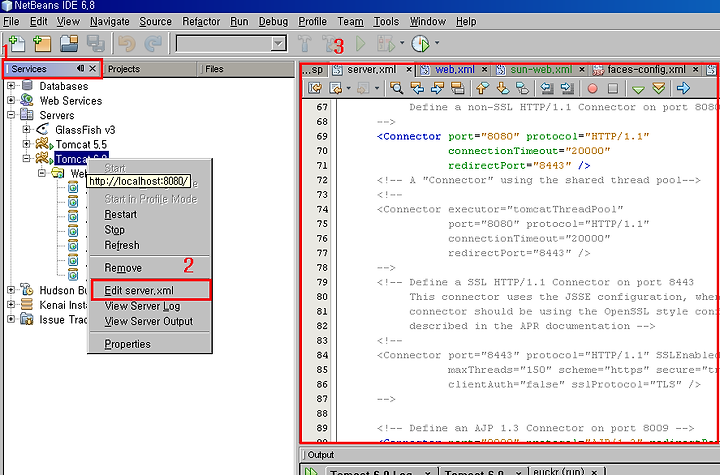Viewport: 720px width, 475px height.
Task: Click the Next Bookmark editor icon
Action: click(x=503, y=88)
